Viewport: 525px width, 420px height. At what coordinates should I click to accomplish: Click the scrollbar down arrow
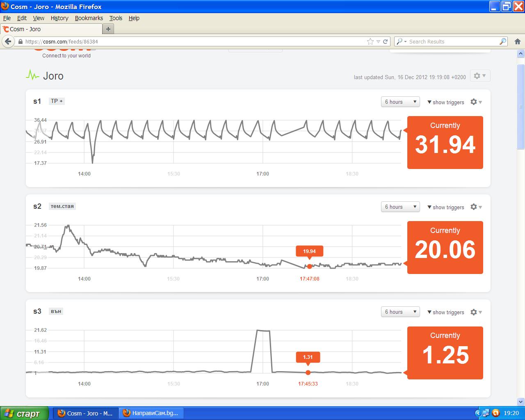[521, 402]
